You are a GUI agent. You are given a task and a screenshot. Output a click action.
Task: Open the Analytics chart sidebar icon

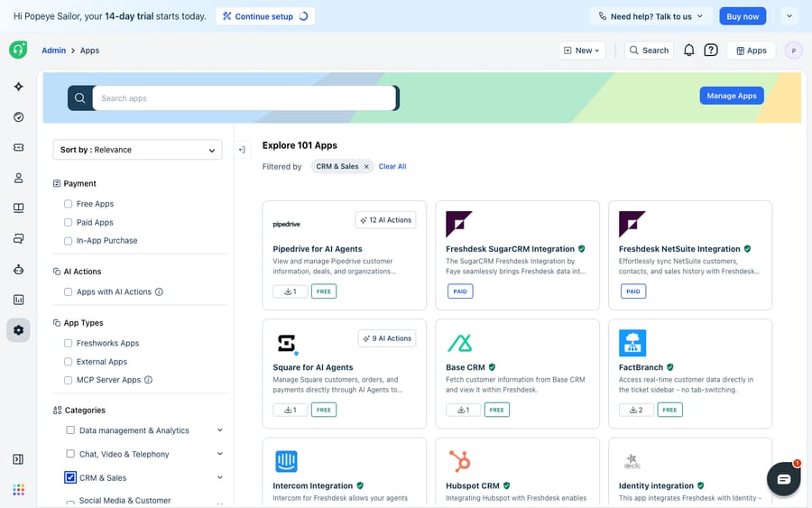[19, 300]
